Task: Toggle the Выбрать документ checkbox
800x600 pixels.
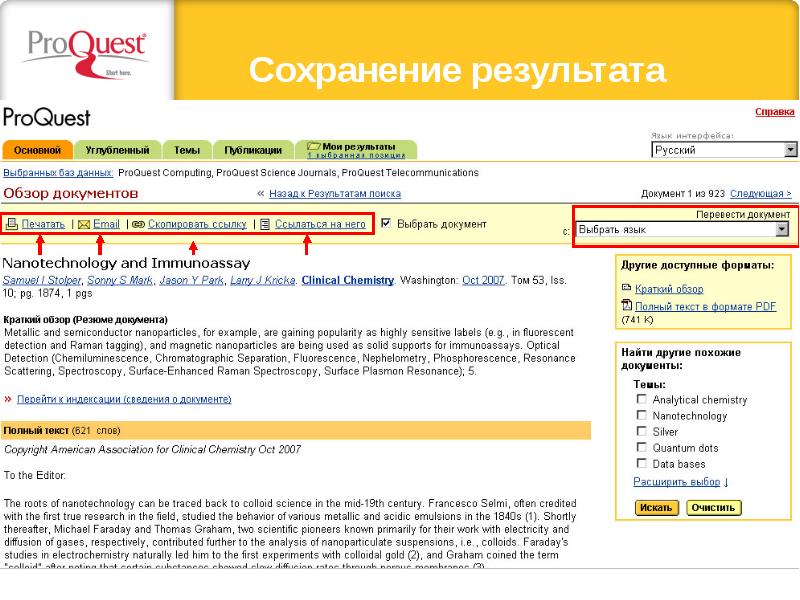Action: tap(387, 224)
